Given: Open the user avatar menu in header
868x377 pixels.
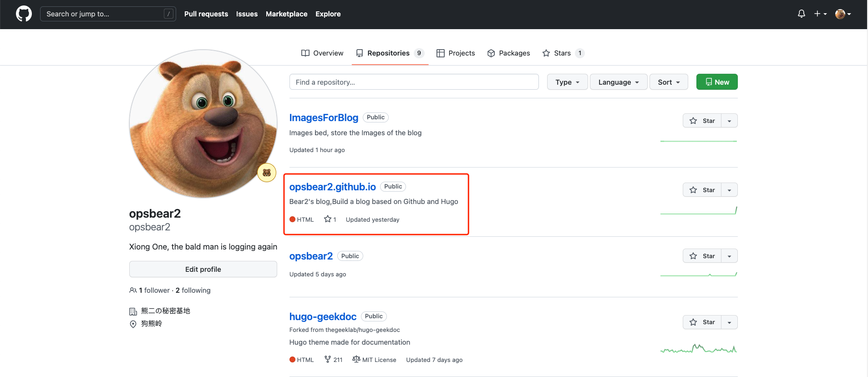Looking at the screenshot, I should pyautogui.click(x=843, y=14).
